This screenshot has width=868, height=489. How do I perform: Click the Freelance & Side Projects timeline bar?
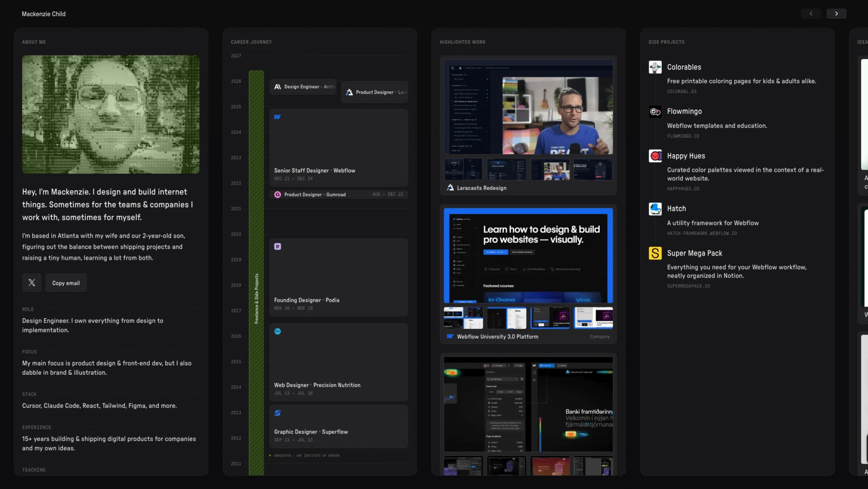point(256,272)
